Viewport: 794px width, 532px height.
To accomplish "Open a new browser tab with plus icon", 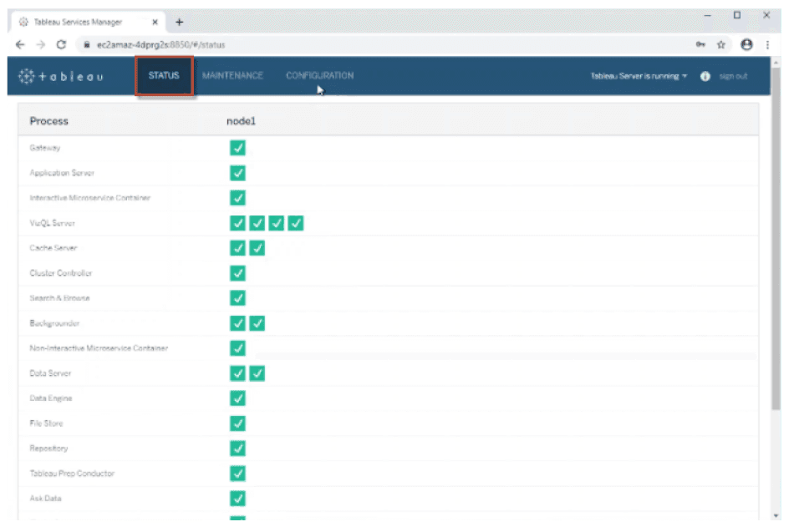I will 179,22.
